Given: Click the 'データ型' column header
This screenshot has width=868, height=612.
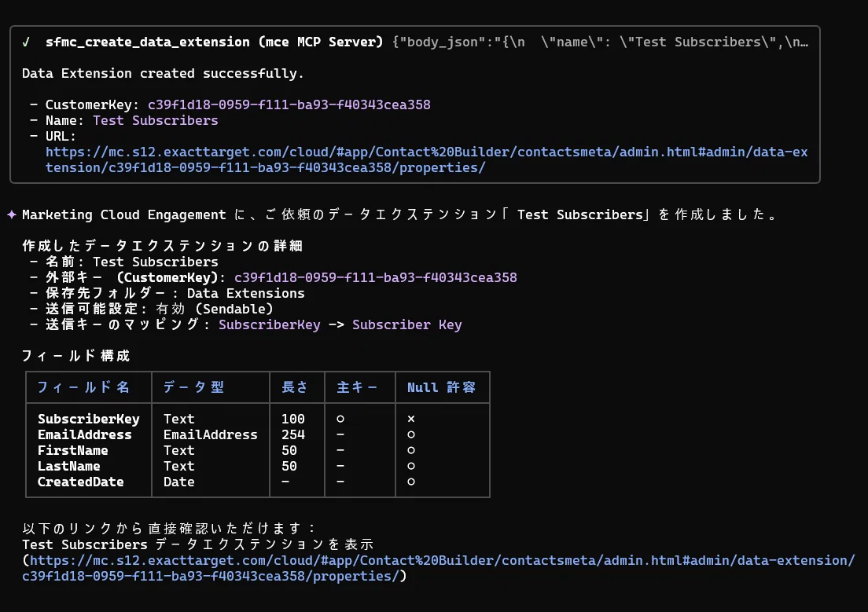Looking at the screenshot, I should click(193, 387).
